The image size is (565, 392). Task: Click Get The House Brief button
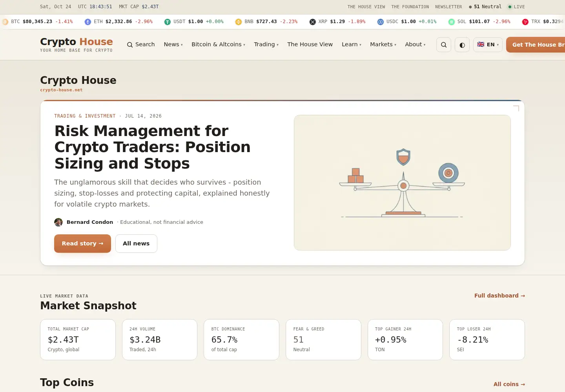[536, 45]
